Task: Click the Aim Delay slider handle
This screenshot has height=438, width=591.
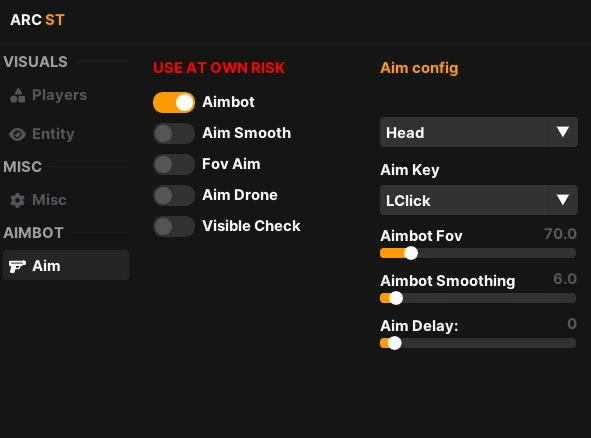Action: [394, 343]
